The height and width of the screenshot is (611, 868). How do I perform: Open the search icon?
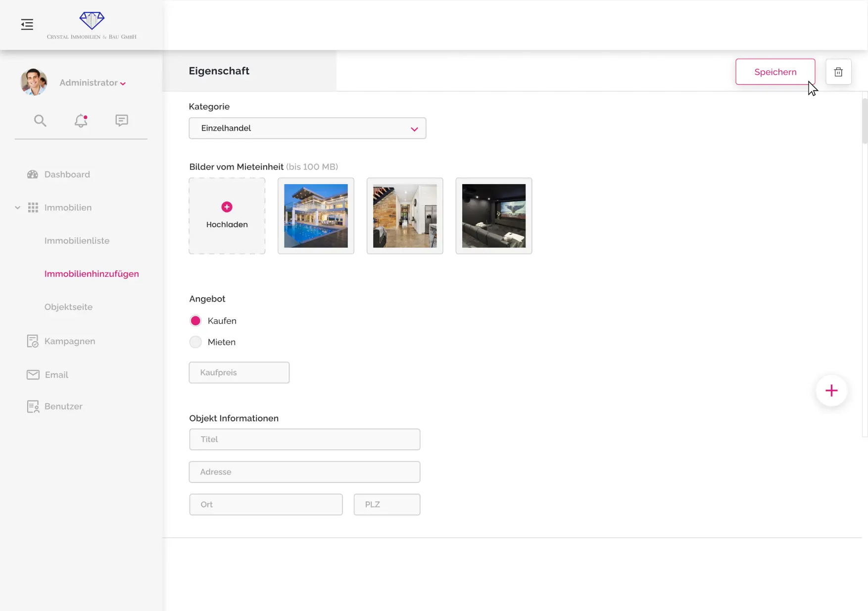coord(40,120)
